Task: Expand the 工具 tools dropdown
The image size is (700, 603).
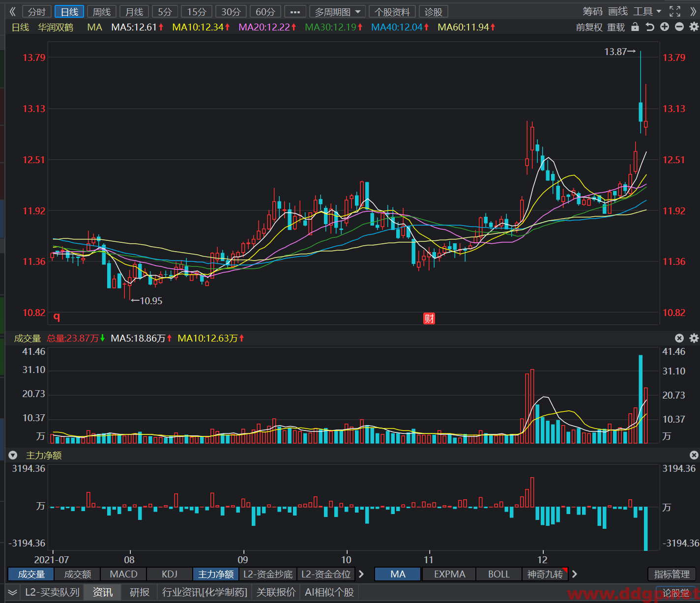Action: click(647, 11)
